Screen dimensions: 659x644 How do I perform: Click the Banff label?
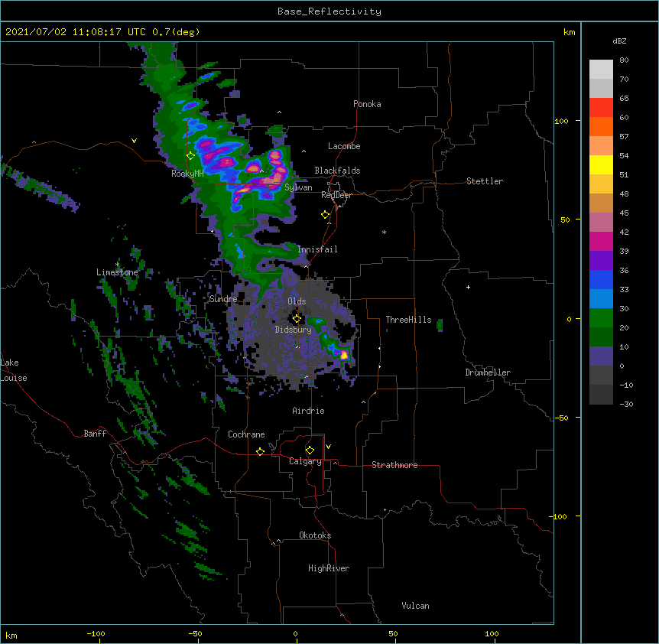tap(95, 434)
